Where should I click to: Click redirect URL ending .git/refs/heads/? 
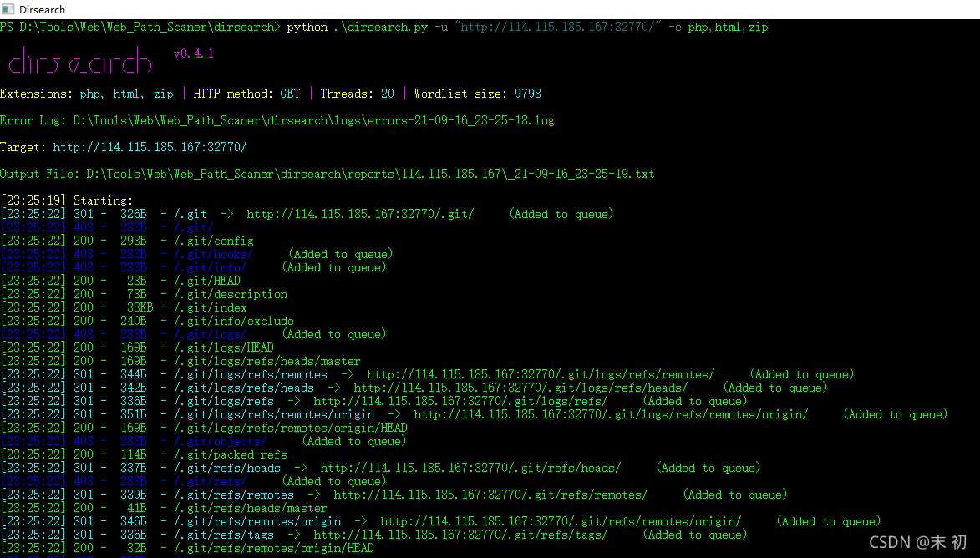470,468
